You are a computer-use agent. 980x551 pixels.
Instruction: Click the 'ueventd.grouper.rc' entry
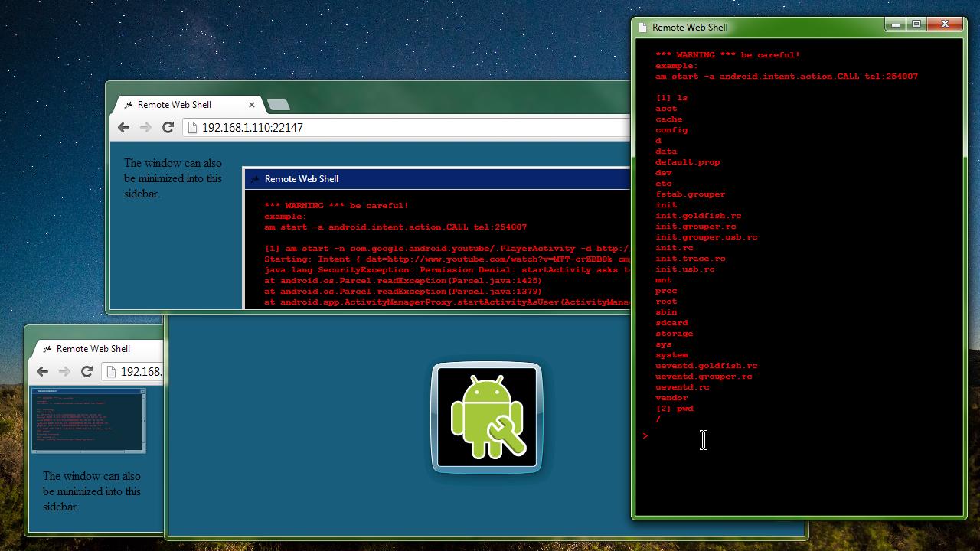point(704,377)
